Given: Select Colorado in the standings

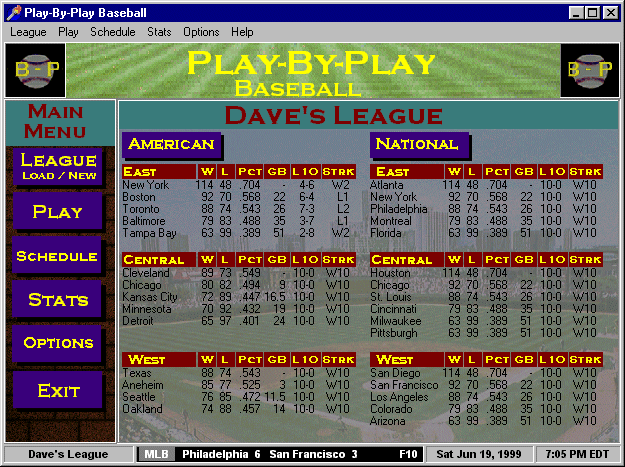Looking at the screenshot, I should pyautogui.click(x=391, y=409).
